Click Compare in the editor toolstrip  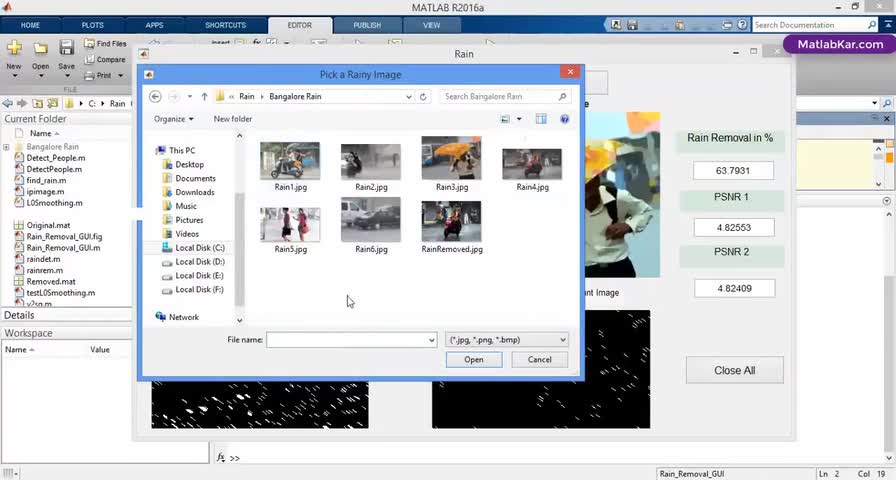tap(105, 59)
